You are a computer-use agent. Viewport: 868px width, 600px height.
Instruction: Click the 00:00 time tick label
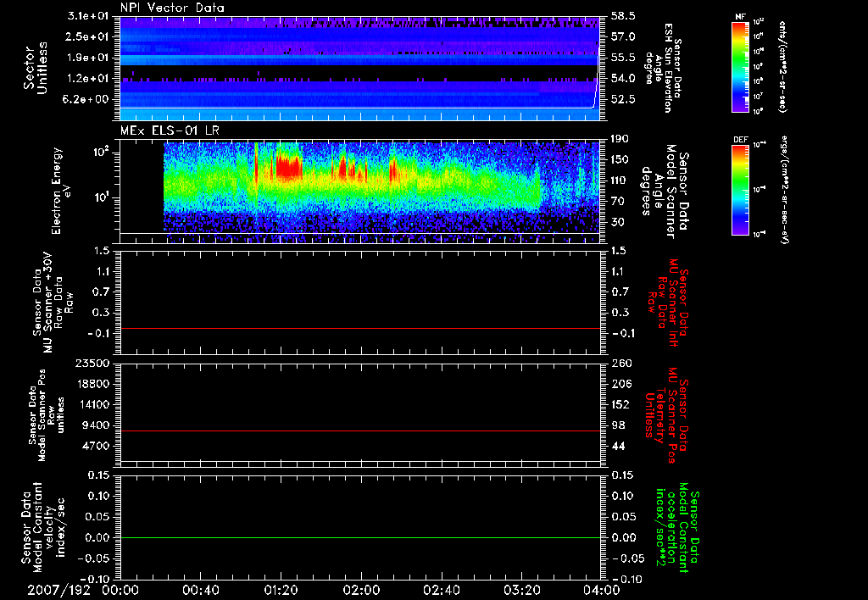[120, 591]
